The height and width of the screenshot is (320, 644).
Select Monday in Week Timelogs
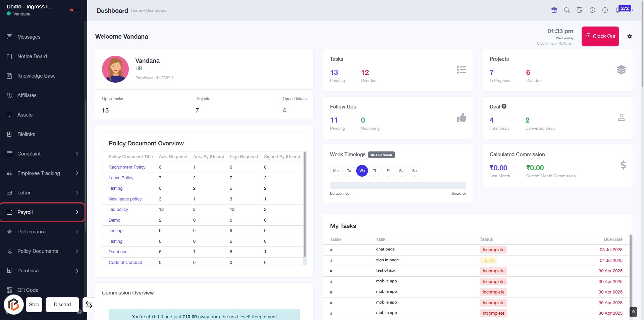pos(336,171)
